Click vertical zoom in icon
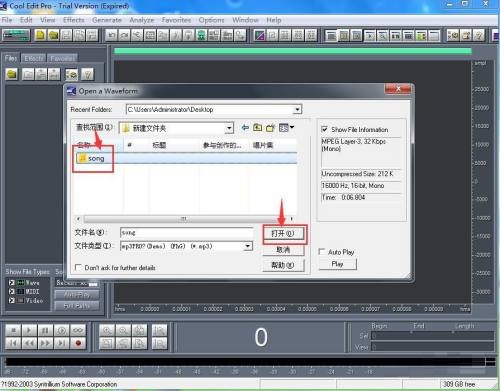This screenshot has width=500, height=391. coord(159,330)
